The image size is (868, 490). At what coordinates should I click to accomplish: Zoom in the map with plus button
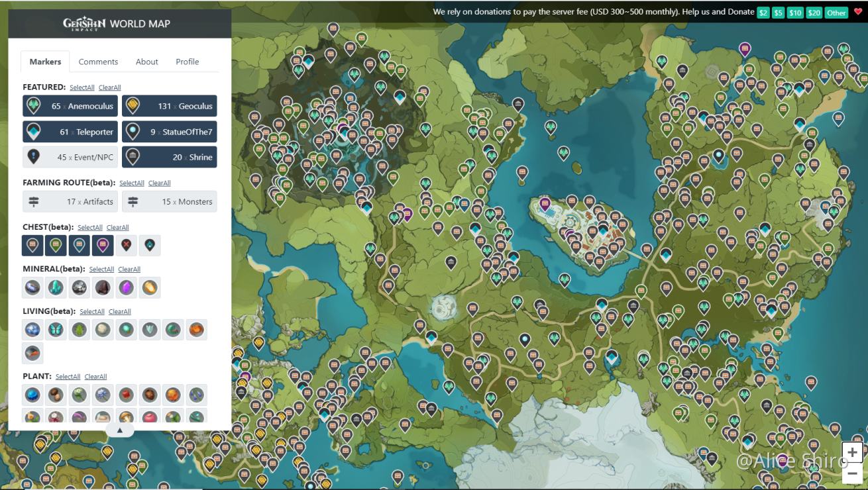(852, 453)
